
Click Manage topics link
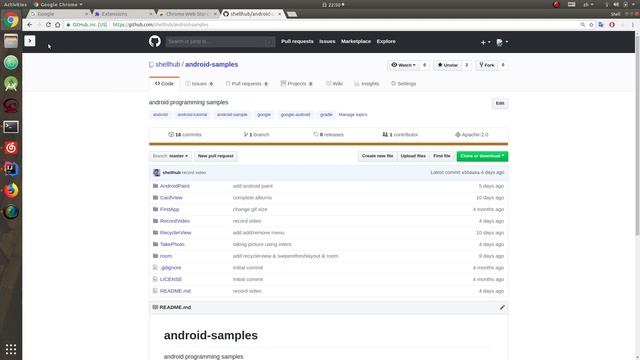pos(353,115)
